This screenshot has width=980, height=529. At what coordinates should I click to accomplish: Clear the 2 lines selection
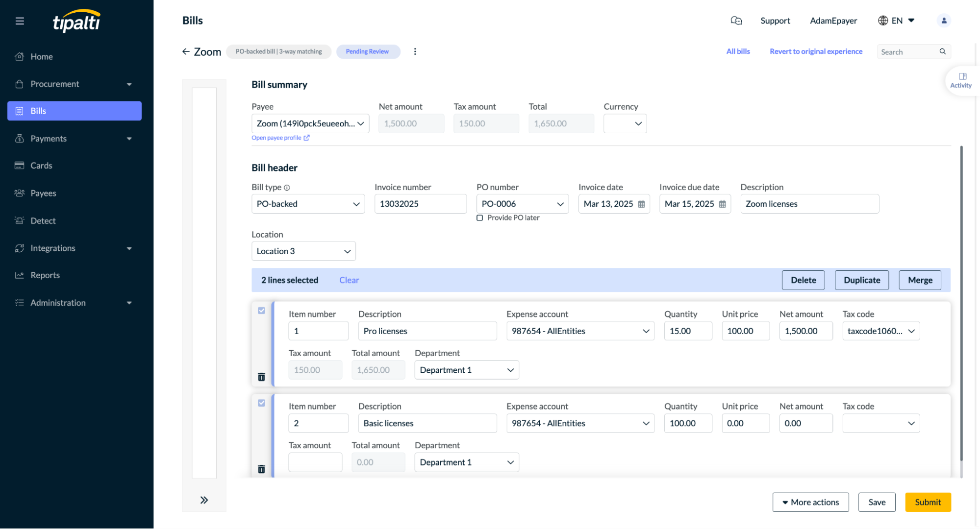349,280
